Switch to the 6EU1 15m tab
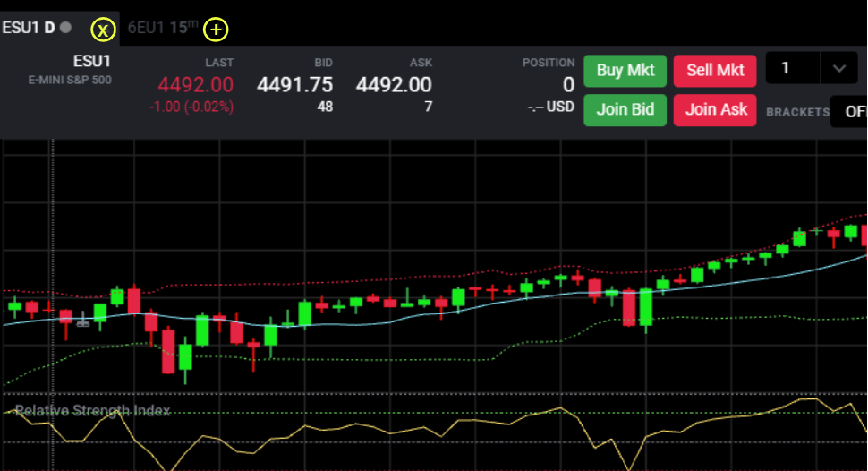 (x=162, y=27)
